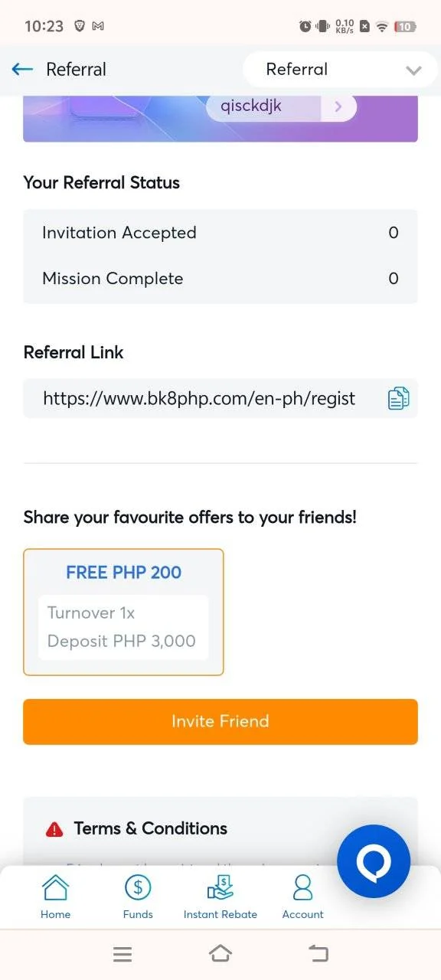Click the chevron on the Referral selector
The image size is (441, 980).
(x=413, y=70)
